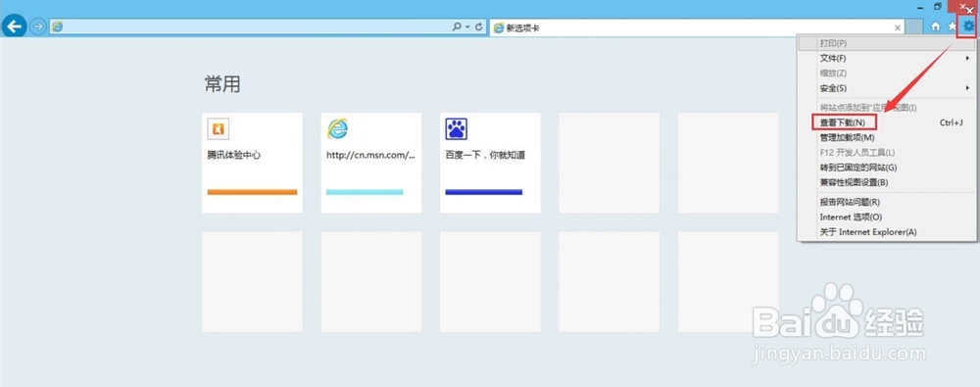Select 关于 Internet Explorer(A)
This screenshot has height=387, width=980.
tap(888, 232)
